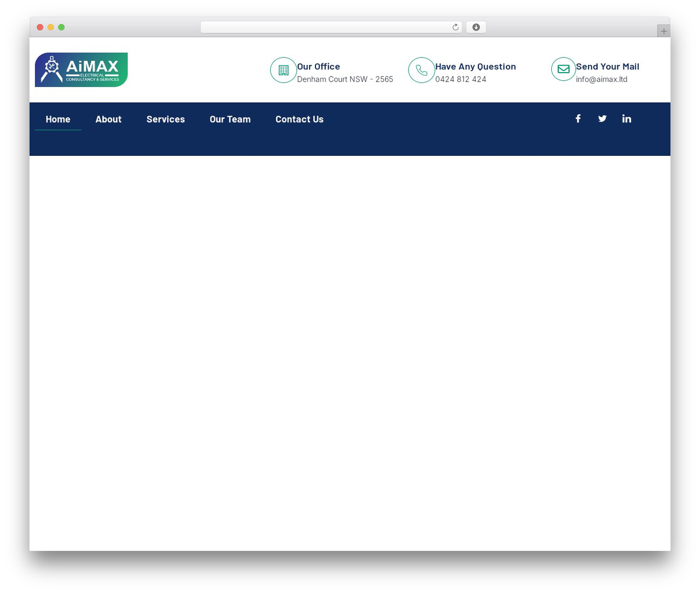
Task: Open the Facebook social link
Action: pyautogui.click(x=578, y=119)
